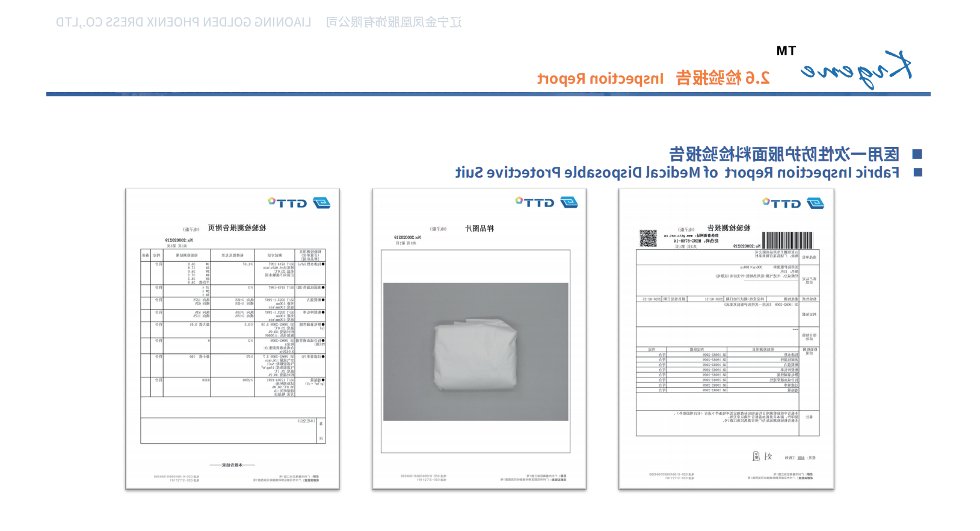980x531 pixels.
Task: Click the gray "辽宁金凤凰服饰有限公司" company name
Action: 394,22
